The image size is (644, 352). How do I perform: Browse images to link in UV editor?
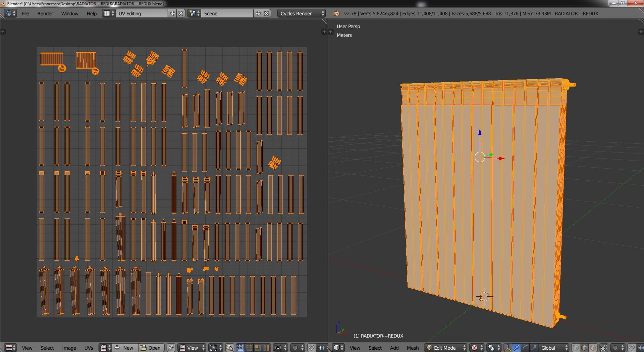pyautogui.click(x=106, y=348)
